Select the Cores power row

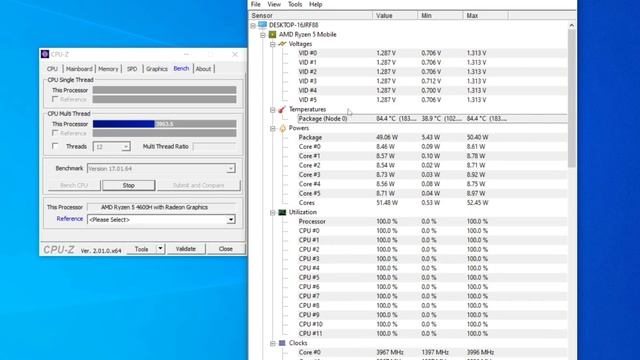click(x=433, y=203)
